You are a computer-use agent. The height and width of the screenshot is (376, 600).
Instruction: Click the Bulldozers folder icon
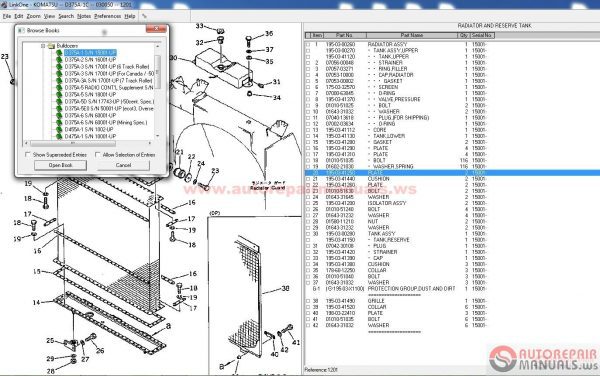[x=51, y=46]
